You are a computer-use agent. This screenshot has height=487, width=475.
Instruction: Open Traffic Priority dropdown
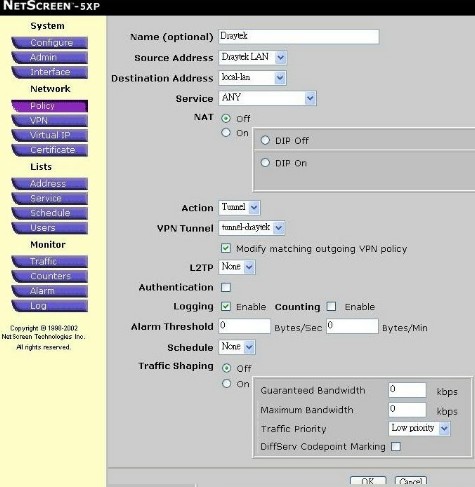pyautogui.click(x=419, y=428)
